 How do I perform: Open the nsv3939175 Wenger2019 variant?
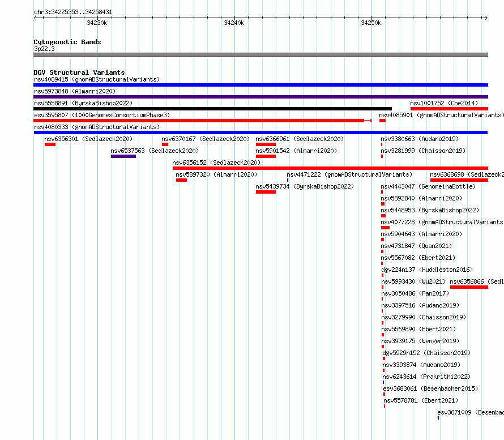point(420,341)
